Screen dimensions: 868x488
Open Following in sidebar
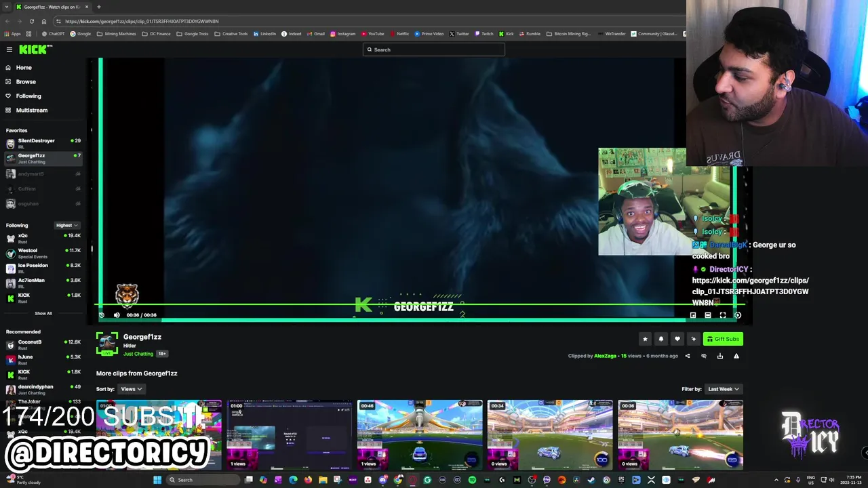coord(28,96)
